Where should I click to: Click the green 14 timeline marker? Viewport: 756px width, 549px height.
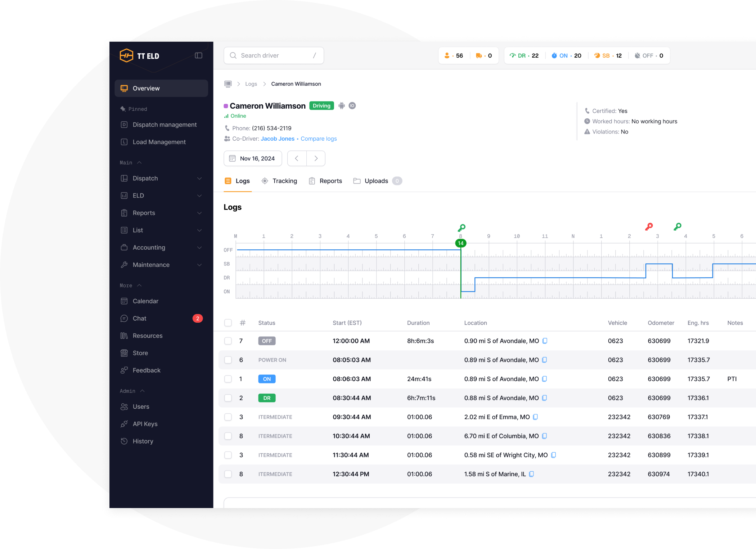pos(460,243)
